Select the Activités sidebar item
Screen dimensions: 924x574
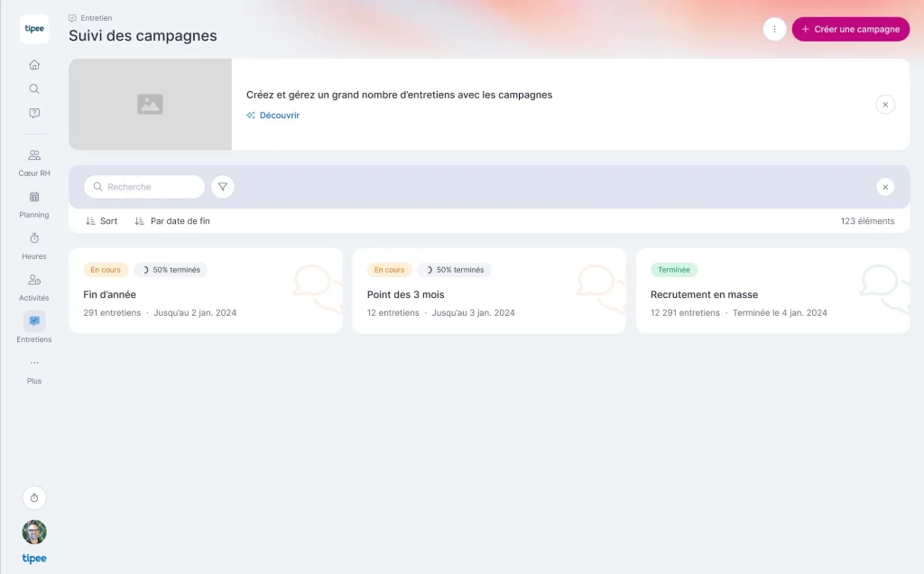click(34, 286)
